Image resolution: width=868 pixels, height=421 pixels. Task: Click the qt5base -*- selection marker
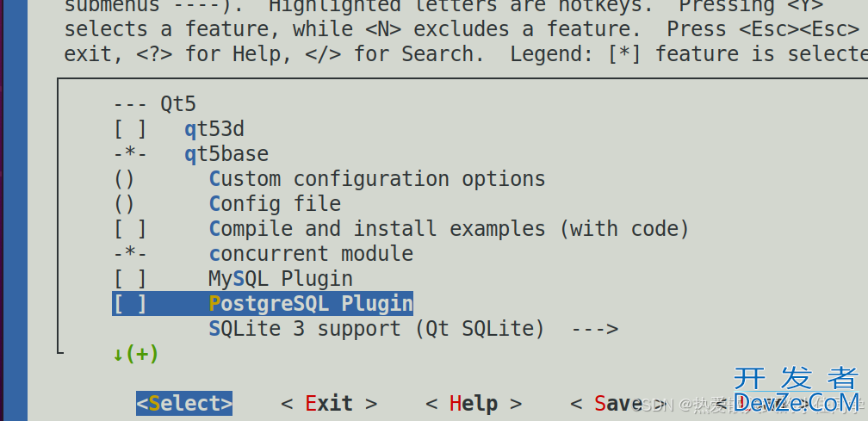[x=130, y=154]
